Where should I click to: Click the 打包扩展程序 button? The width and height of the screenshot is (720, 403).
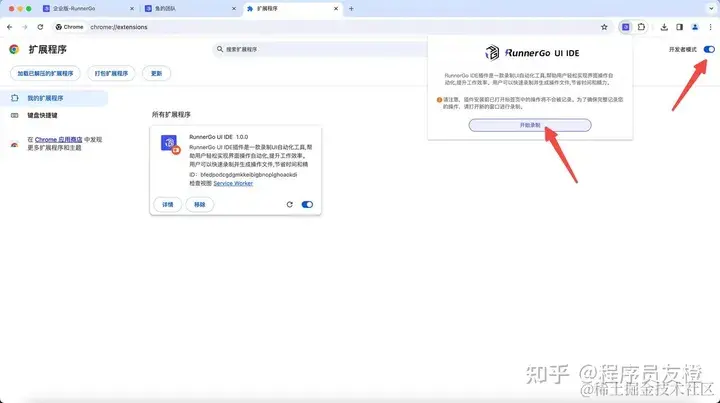tap(111, 73)
